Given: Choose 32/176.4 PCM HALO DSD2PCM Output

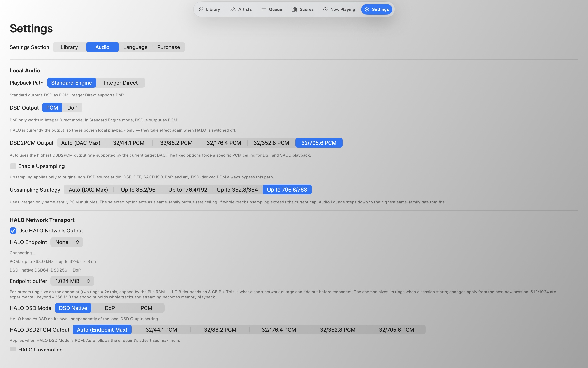Looking at the screenshot, I should point(279,330).
